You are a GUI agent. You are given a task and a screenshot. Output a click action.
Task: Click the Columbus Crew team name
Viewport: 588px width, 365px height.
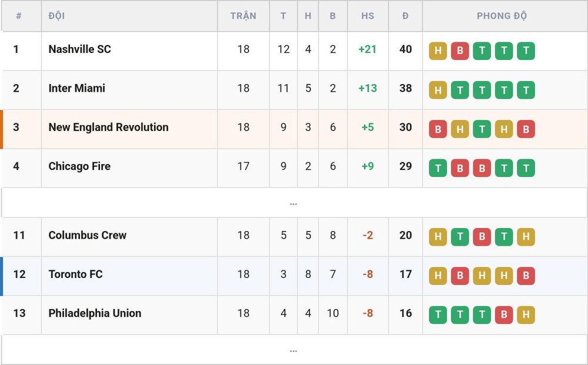coord(88,235)
